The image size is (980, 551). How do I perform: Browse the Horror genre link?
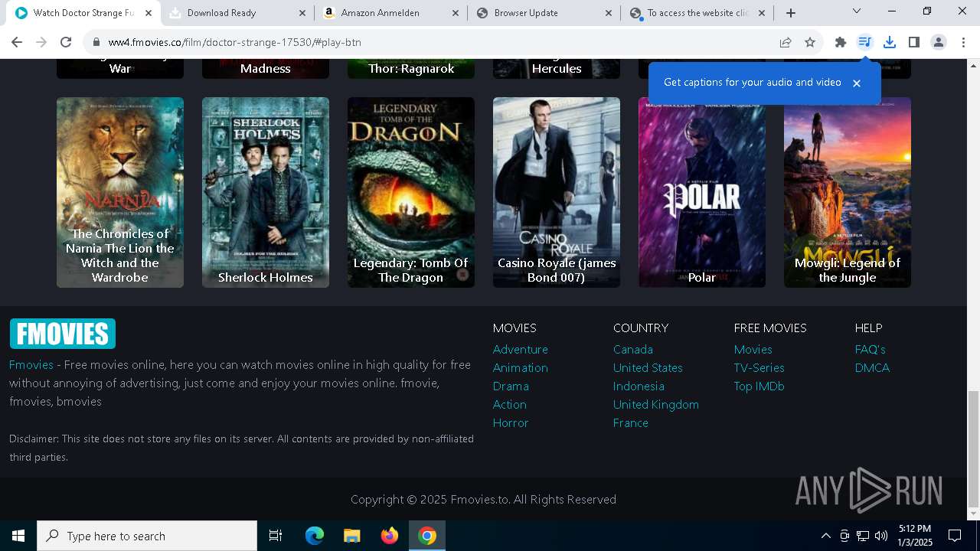511,422
